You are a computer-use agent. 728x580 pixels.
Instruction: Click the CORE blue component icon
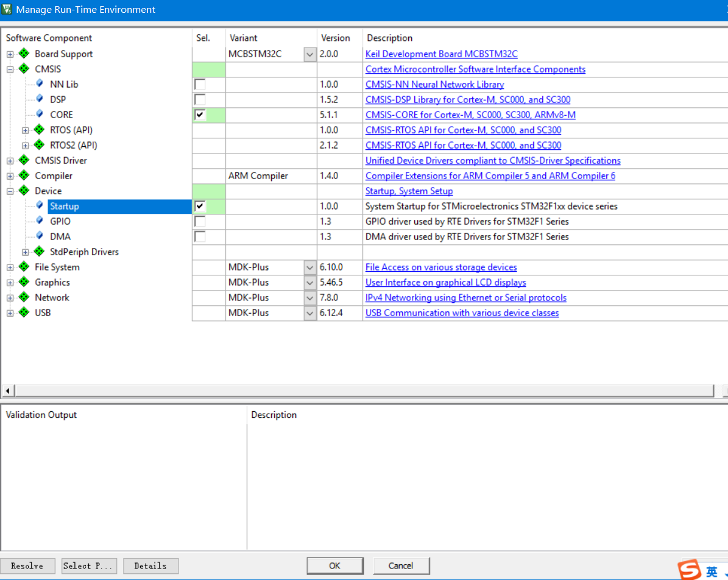click(x=40, y=115)
